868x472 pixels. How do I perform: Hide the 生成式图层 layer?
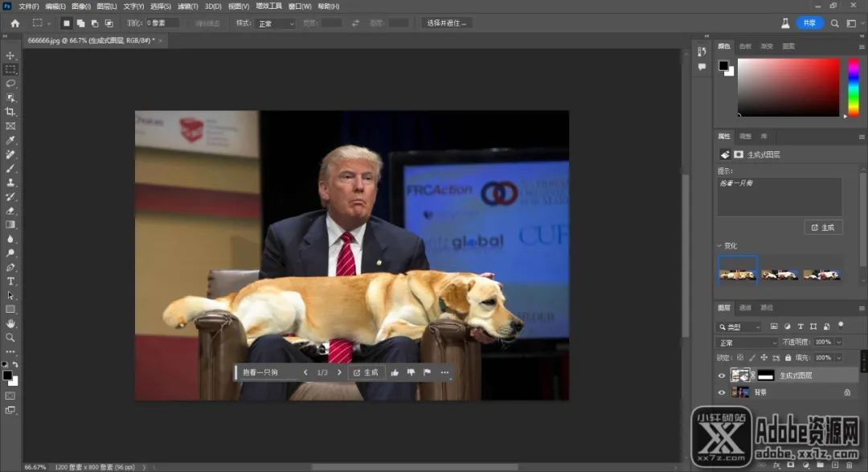pos(721,376)
